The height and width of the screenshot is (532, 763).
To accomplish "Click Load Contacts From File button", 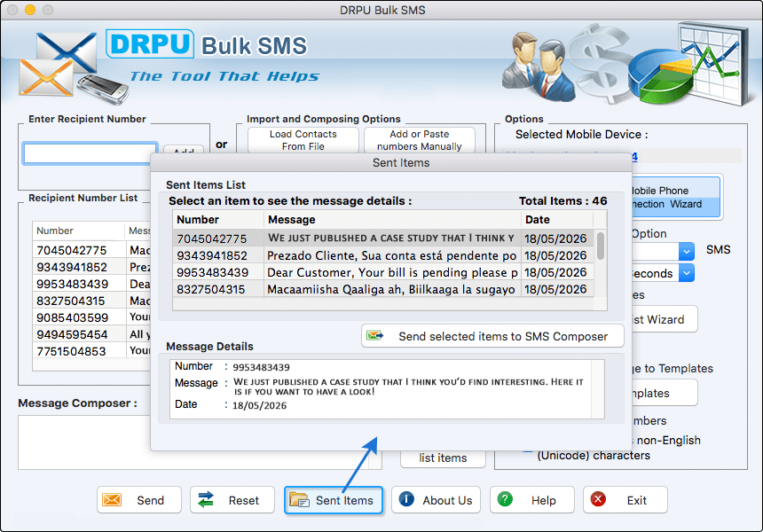I will (x=303, y=140).
